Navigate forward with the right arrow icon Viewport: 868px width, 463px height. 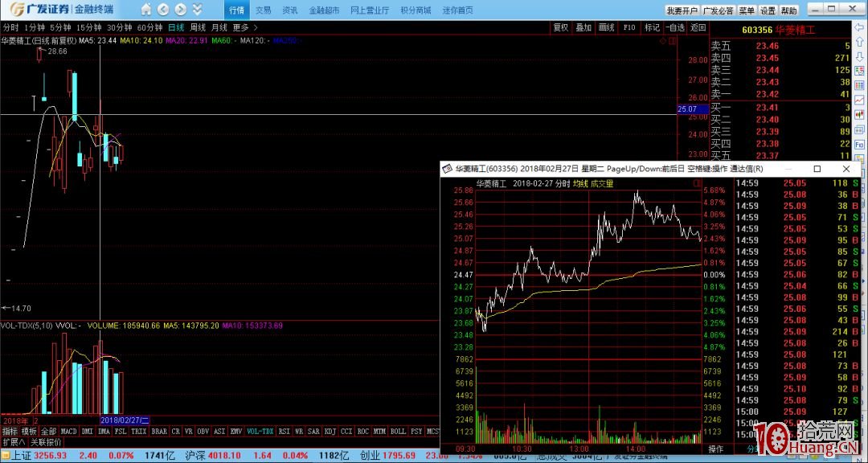pyautogui.click(x=181, y=10)
